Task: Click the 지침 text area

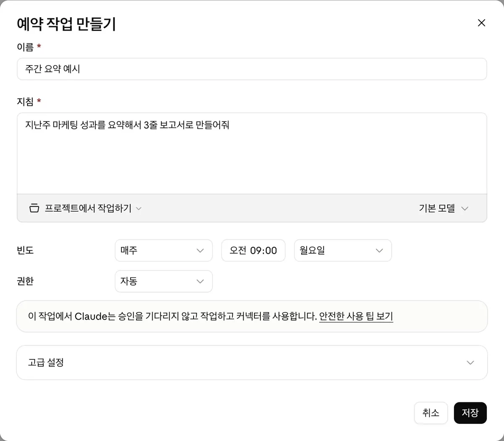Action: [252, 153]
